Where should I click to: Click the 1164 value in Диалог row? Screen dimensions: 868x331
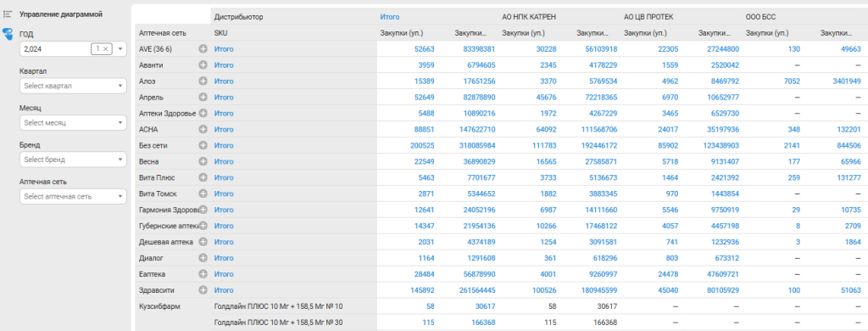coord(426,258)
